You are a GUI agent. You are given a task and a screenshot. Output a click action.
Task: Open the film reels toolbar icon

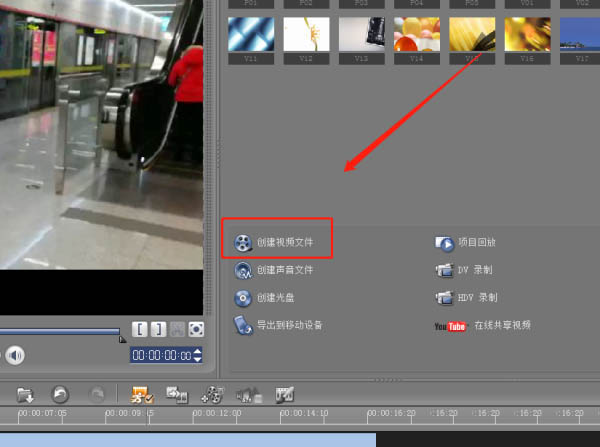tap(212, 395)
